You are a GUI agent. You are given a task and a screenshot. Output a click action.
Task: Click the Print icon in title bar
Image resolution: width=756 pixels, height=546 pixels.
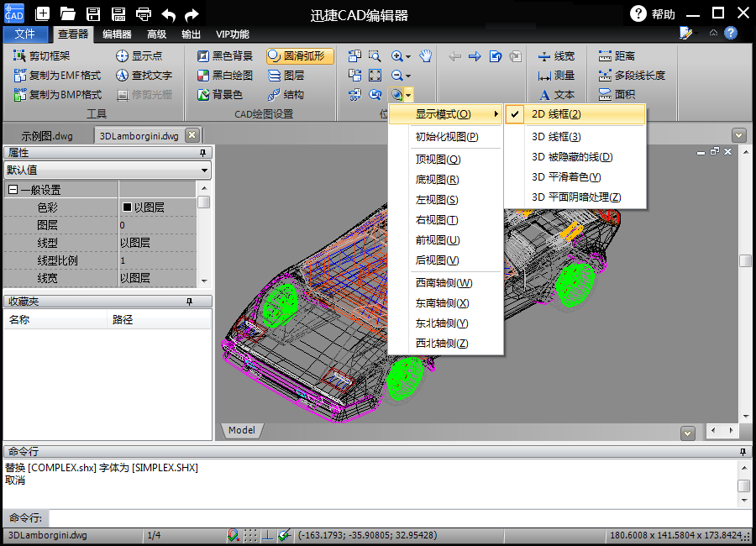click(144, 13)
